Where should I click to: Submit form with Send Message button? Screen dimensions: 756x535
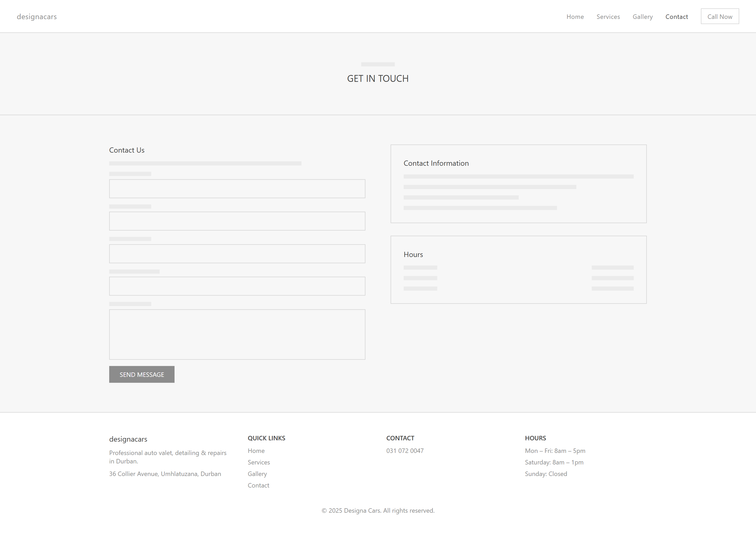141,374
